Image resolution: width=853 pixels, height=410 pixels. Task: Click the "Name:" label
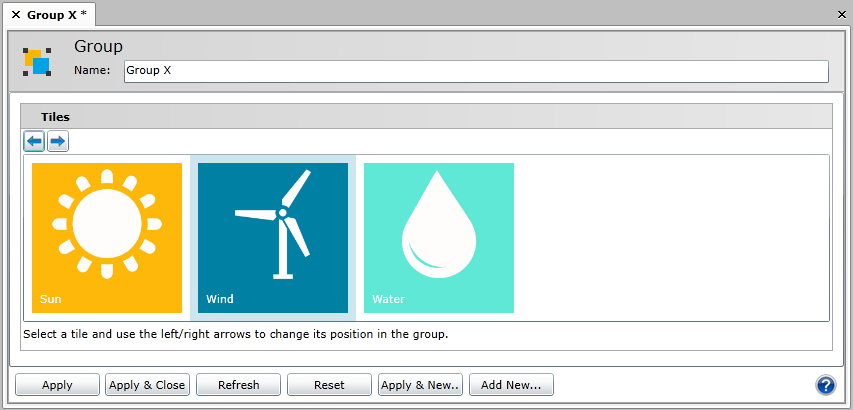pyautogui.click(x=92, y=71)
